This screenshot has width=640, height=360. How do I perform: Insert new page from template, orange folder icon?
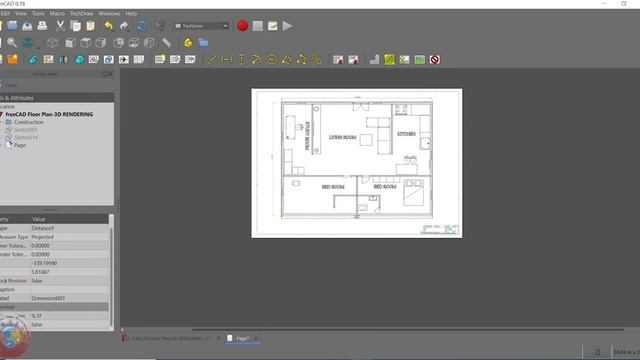coord(13,60)
